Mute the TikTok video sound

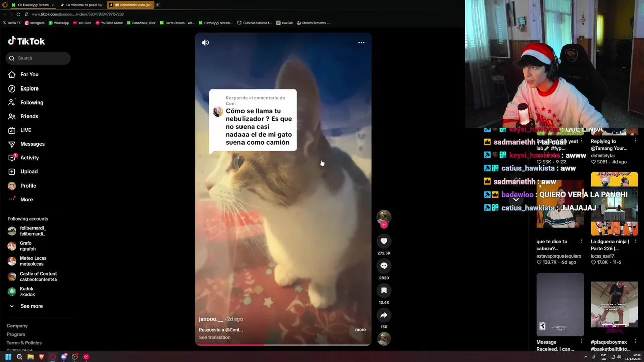[205, 43]
